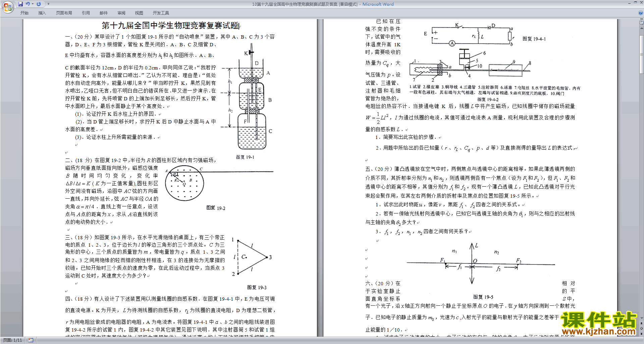The image size is (644, 344).
Task: Click the line 1. 简要写出此实验的步骤
Action: (x=406, y=137)
